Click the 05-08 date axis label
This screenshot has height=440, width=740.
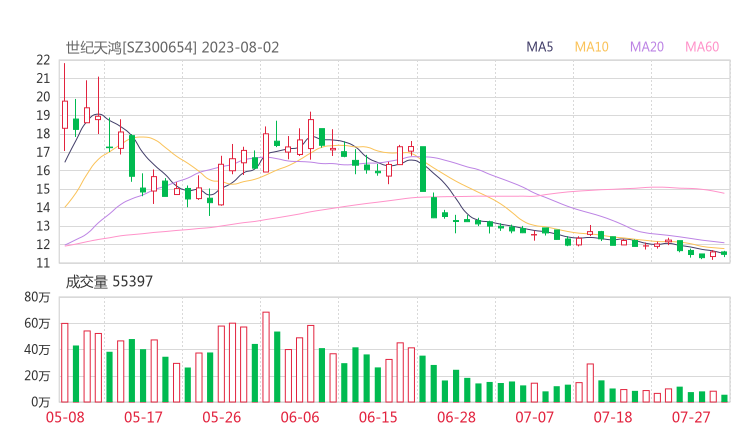(65, 417)
